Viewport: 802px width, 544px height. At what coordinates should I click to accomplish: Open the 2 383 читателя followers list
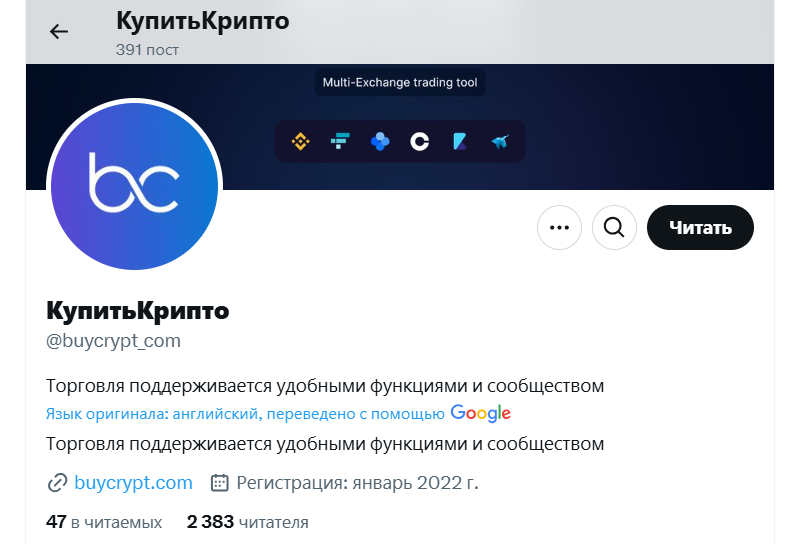click(247, 522)
